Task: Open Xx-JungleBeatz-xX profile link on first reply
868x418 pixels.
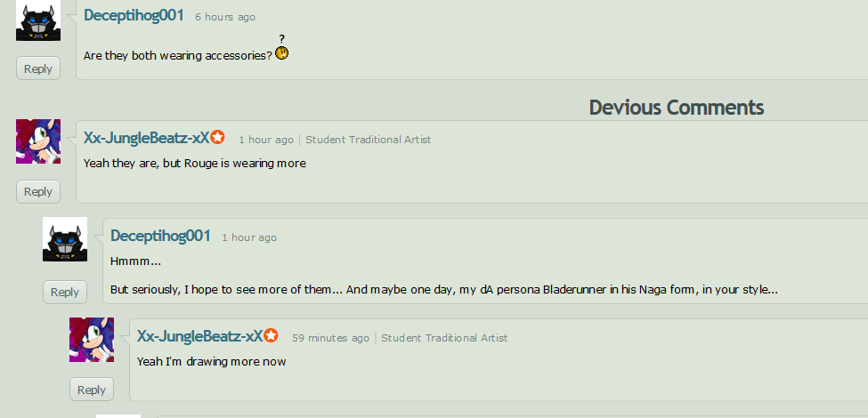Action: point(147,138)
